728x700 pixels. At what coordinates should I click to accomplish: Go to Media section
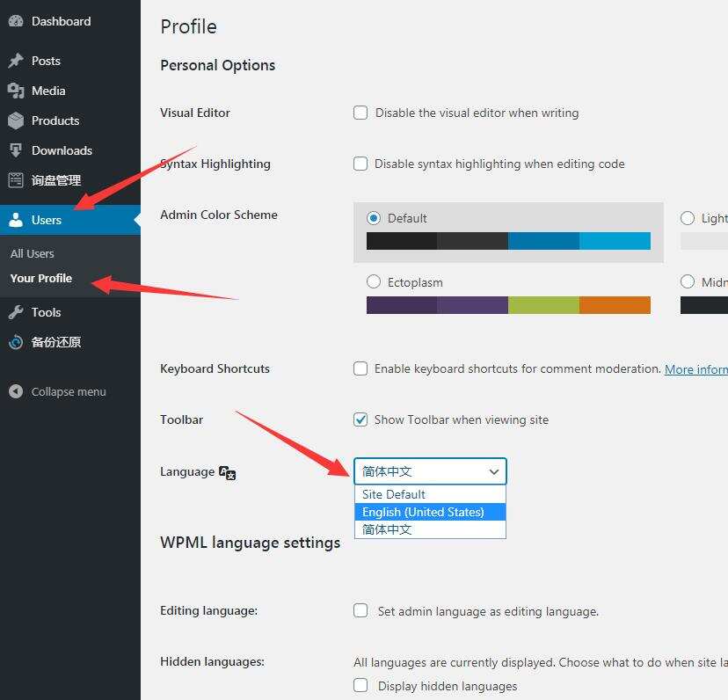pos(70,91)
